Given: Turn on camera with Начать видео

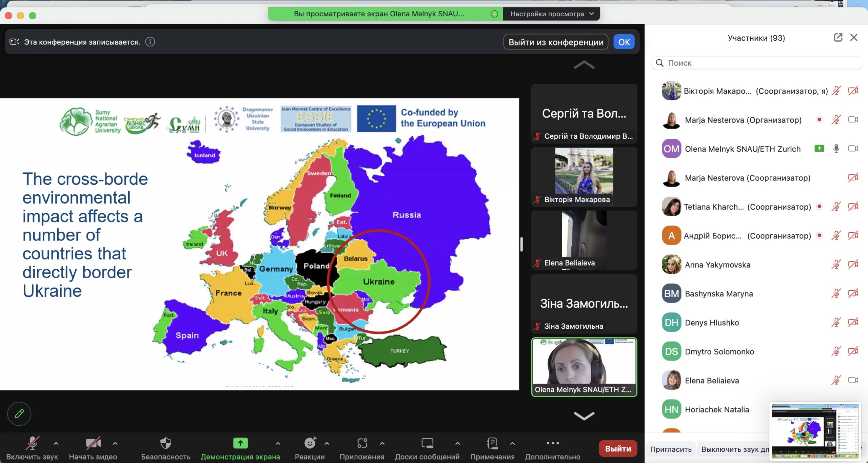Looking at the screenshot, I should coord(93,443).
